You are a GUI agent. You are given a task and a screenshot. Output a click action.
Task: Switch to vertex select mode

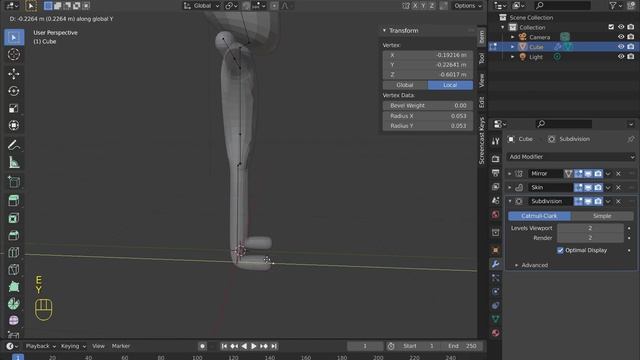pyautogui.click(x=48, y=6)
